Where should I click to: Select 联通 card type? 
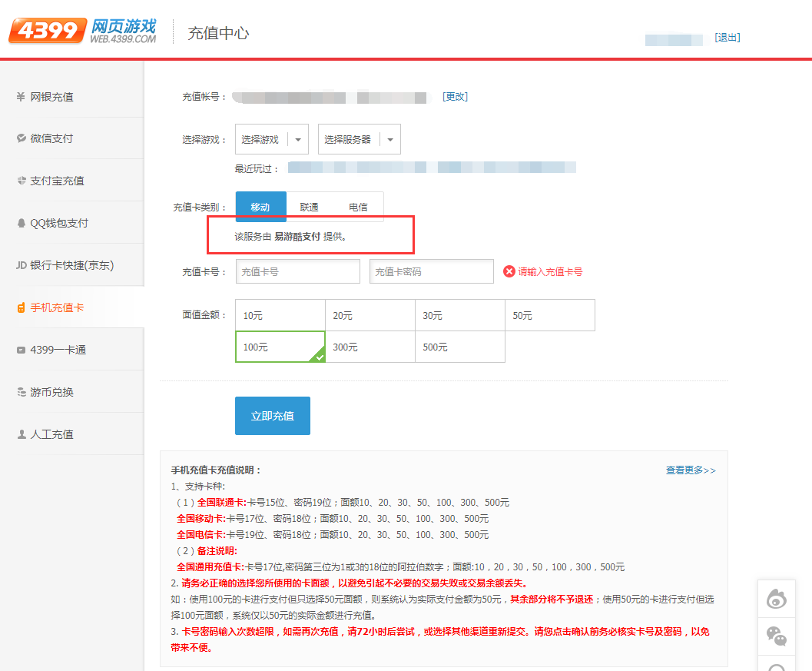coord(309,207)
